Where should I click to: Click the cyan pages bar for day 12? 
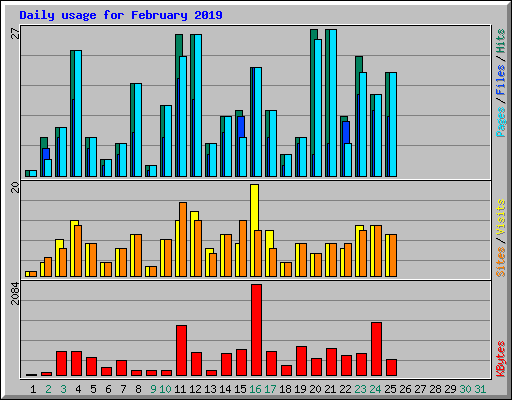coord(198,105)
